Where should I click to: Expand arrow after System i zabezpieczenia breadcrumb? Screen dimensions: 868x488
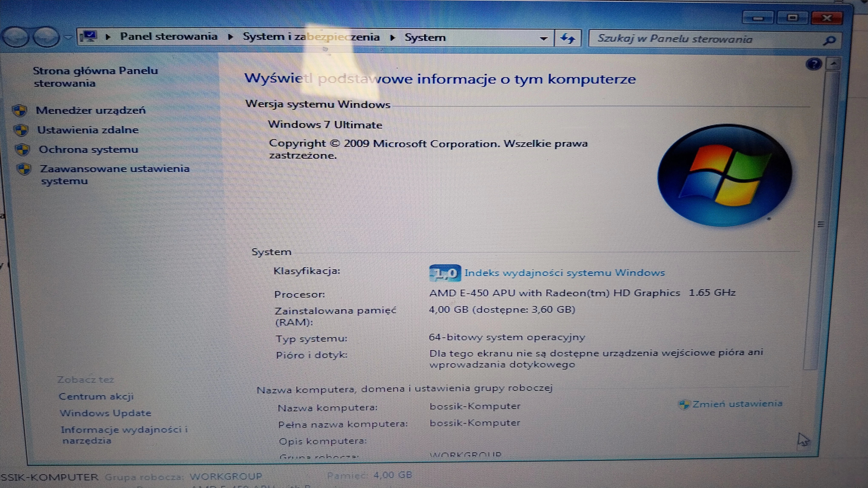[x=392, y=37]
